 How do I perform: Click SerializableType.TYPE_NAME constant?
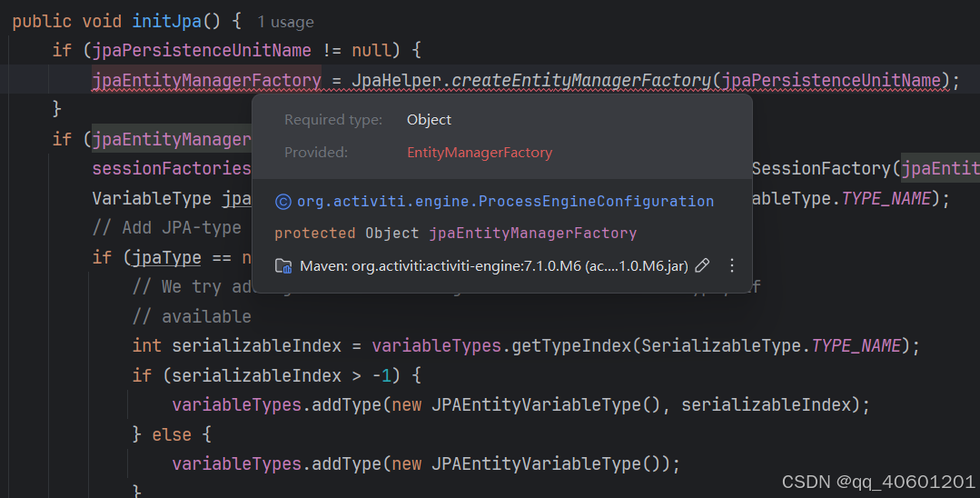(x=771, y=346)
